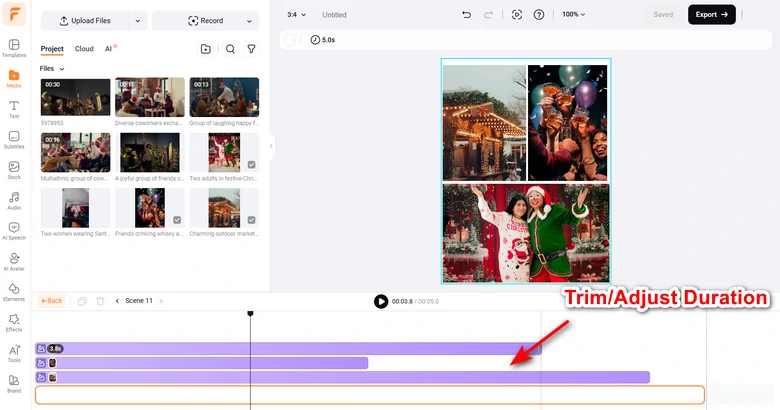Open the AI Speech sidebar panel
This screenshot has width=780, height=410.
14,231
